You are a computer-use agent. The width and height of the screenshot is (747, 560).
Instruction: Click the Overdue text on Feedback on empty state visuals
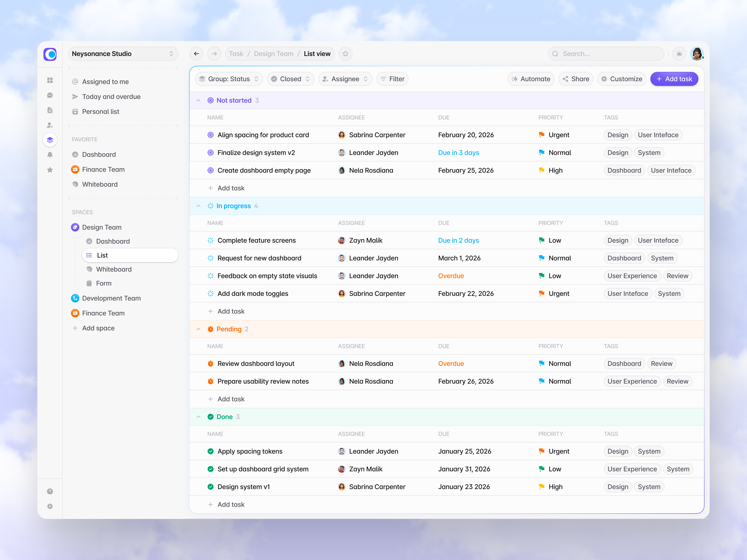(451, 276)
